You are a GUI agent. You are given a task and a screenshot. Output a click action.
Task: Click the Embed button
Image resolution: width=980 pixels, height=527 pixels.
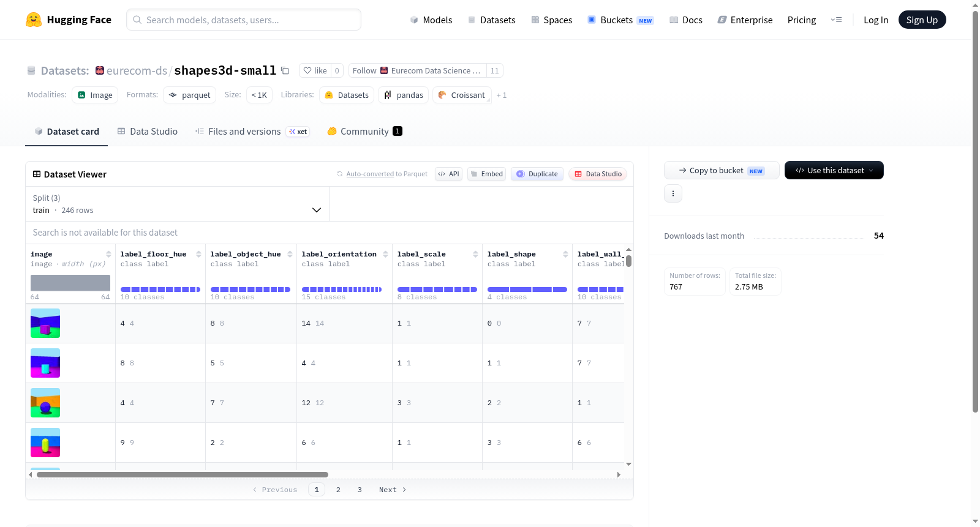[486, 174]
